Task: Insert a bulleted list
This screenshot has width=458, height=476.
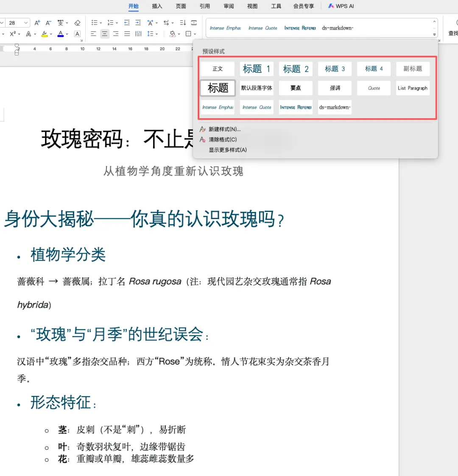Action: pos(95,23)
